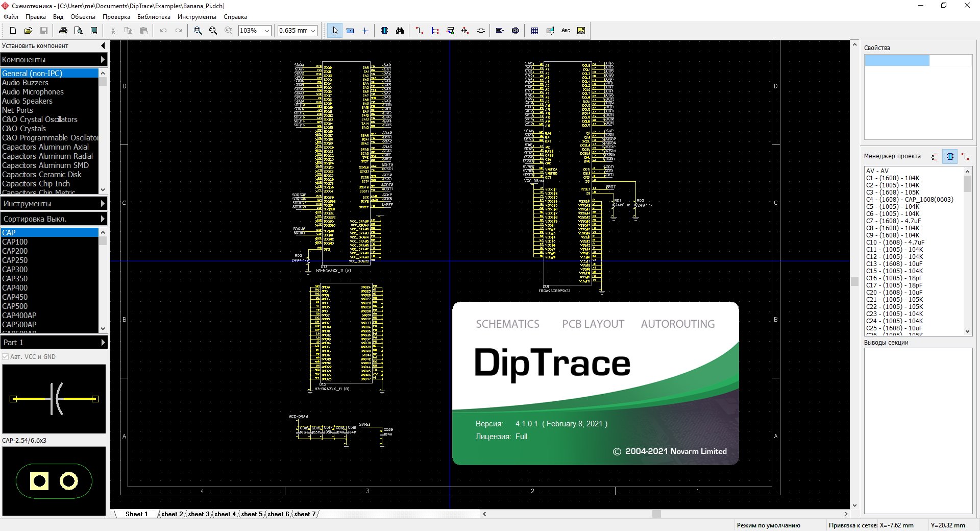Open the Библиотека menu
The image size is (980, 531).
154,17
